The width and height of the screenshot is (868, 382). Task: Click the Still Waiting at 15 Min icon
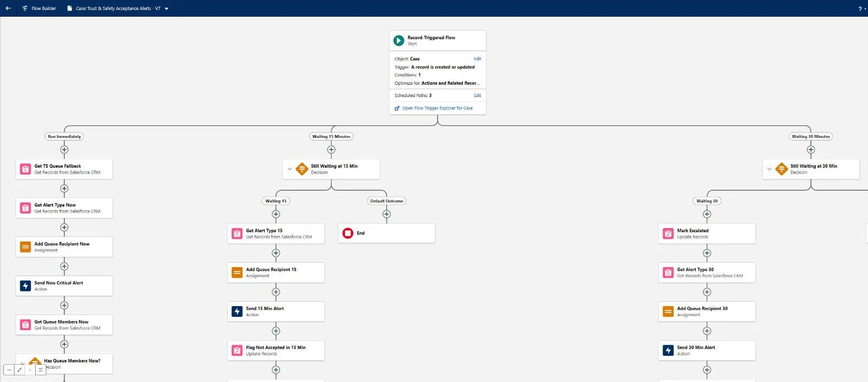[301, 169]
